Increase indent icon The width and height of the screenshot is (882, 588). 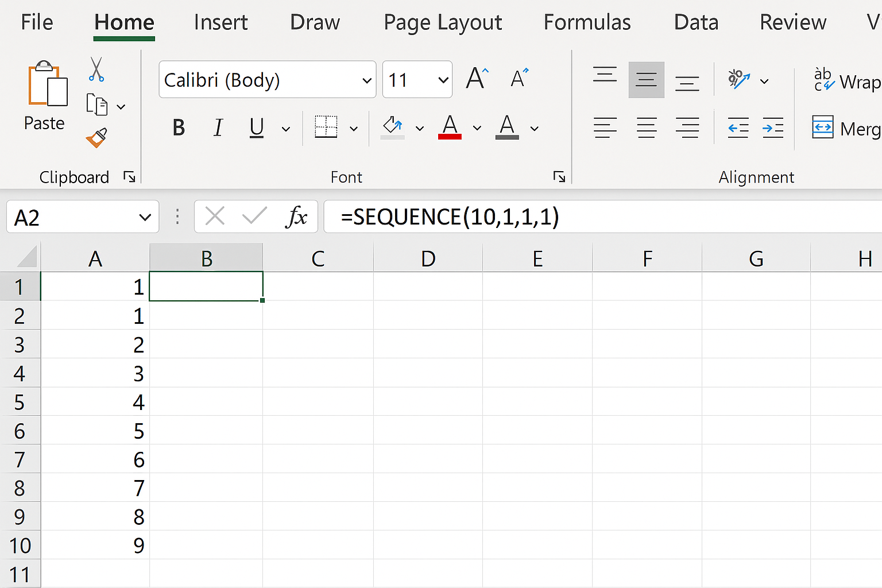(773, 127)
